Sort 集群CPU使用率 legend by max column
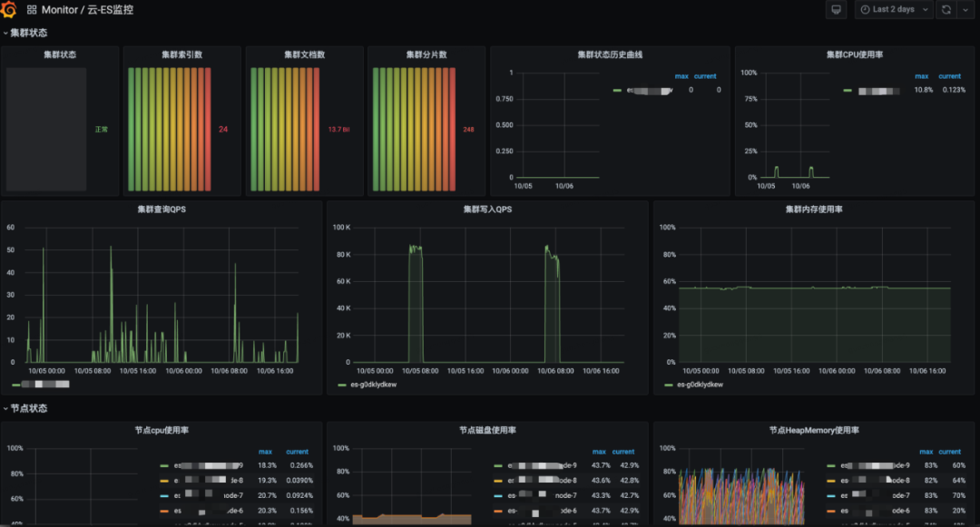Image resolution: width=980 pixels, height=527 pixels. coord(922,76)
